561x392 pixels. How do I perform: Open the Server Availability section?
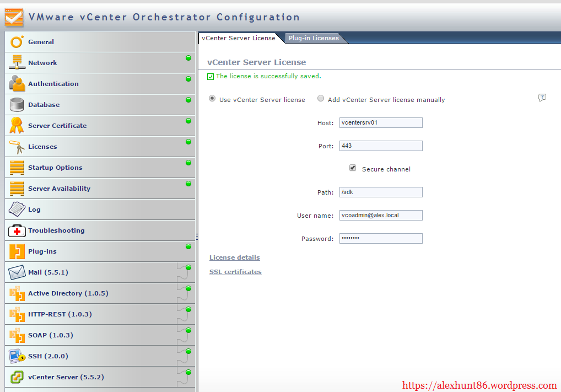click(x=100, y=189)
